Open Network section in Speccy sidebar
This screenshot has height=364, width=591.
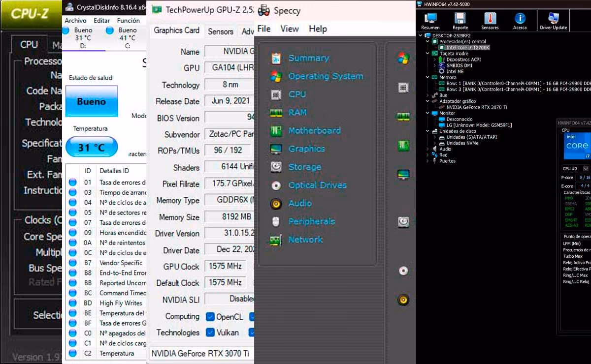tap(305, 240)
